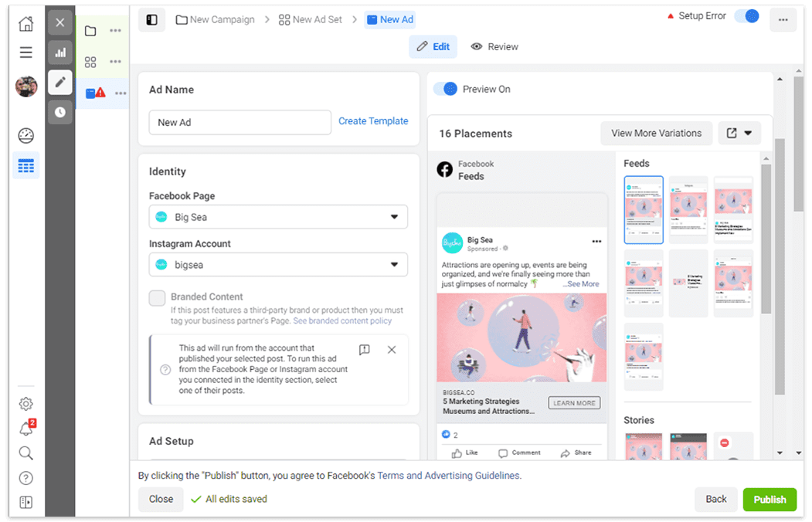Screen dimensions: 812x522
Task: Toggle the Setup Error switch
Action: click(746, 15)
